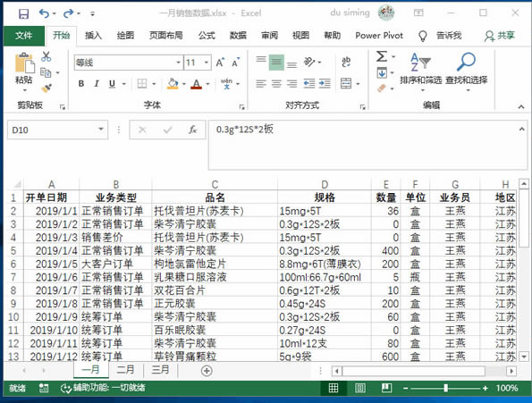Switch to Page Layout view in status bar
This screenshot has height=403, width=532.
click(x=359, y=388)
